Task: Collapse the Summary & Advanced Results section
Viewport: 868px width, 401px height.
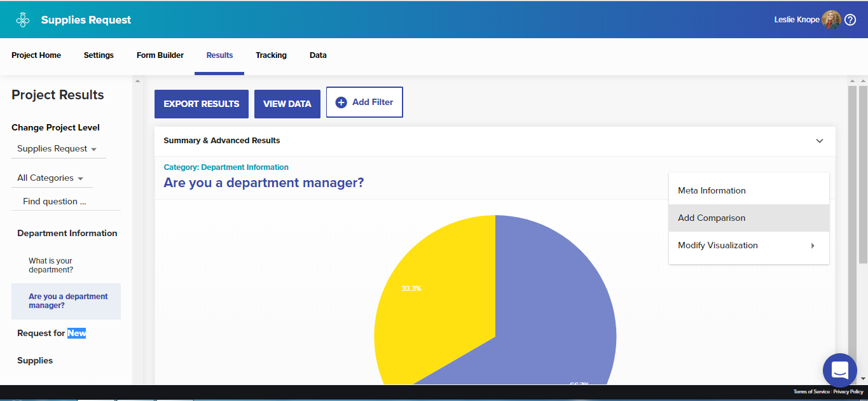Action: (x=820, y=141)
